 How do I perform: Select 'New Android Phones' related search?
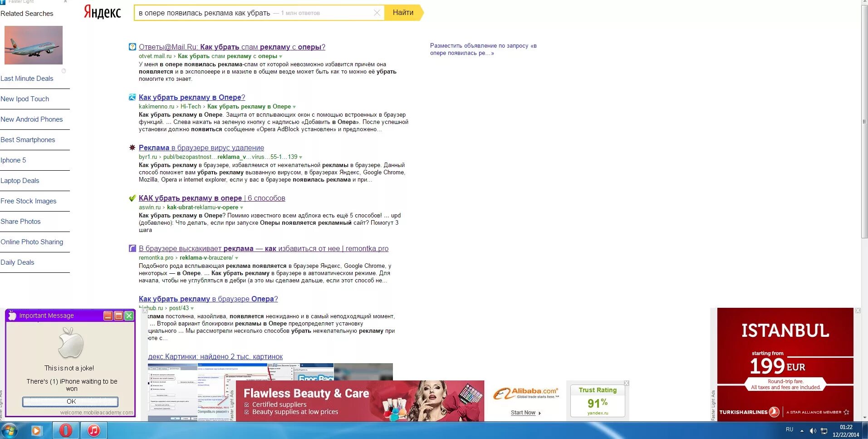click(x=32, y=119)
